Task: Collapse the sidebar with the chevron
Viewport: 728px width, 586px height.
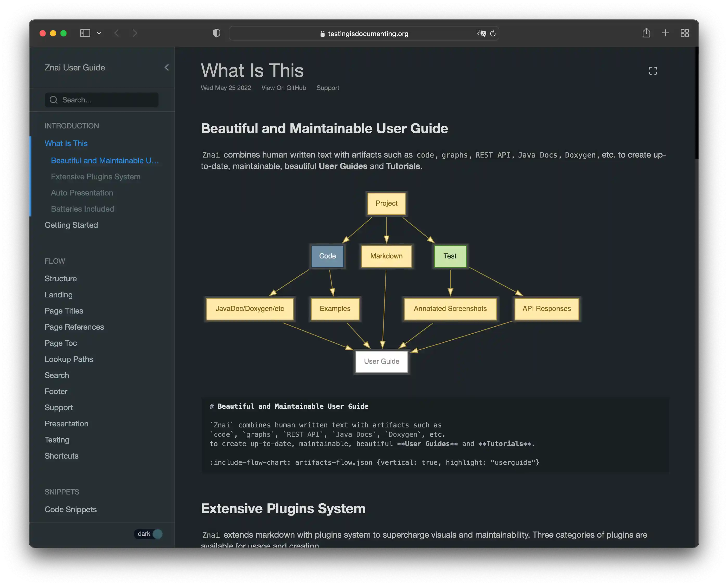Action: coord(167,68)
